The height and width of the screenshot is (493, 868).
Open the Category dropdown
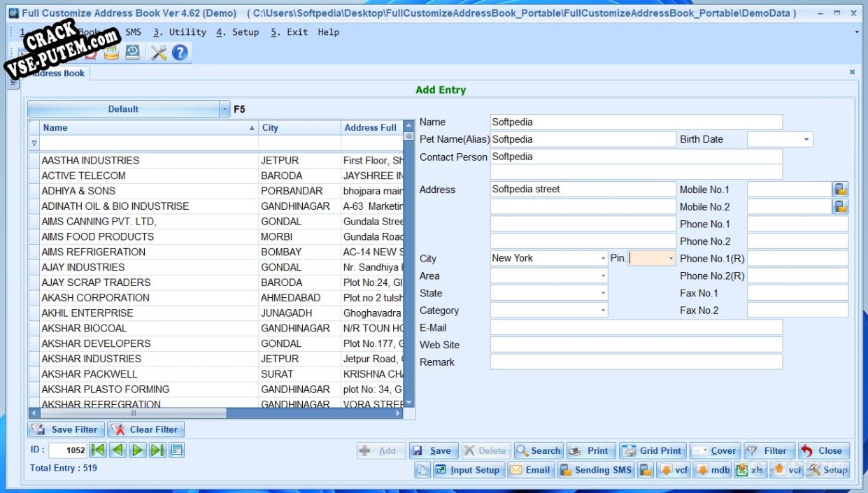[x=603, y=310]
